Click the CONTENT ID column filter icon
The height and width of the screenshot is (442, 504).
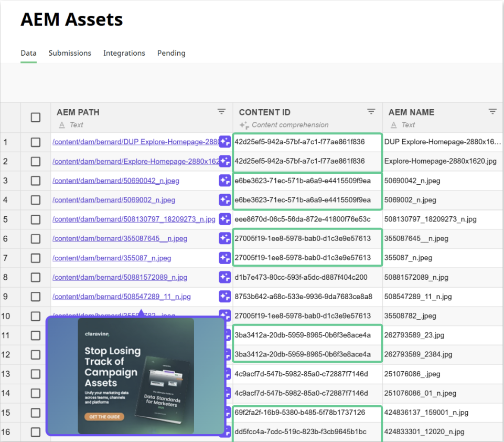(371, 112)
